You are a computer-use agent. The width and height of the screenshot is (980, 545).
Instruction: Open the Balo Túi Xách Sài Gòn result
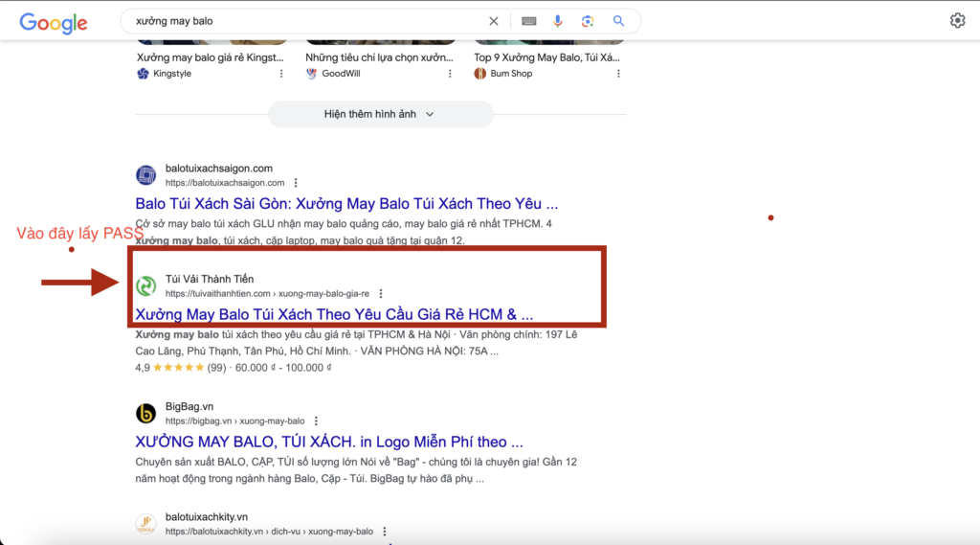tap(346, 204)
